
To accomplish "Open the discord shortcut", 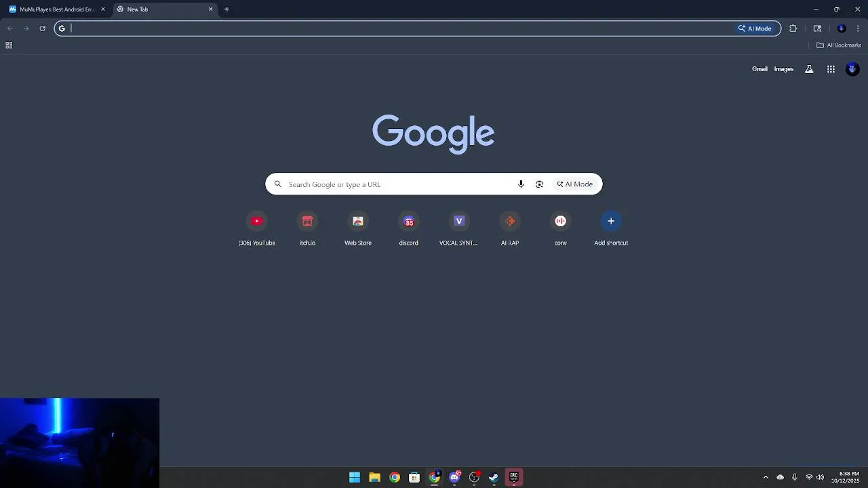I will (408, 229).
